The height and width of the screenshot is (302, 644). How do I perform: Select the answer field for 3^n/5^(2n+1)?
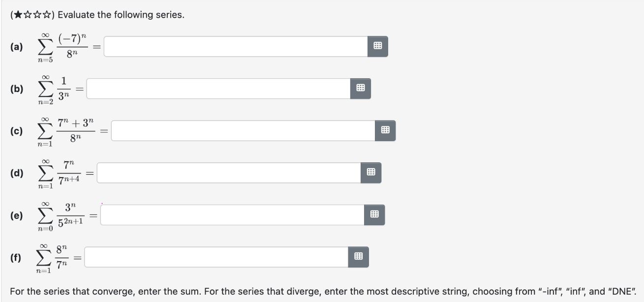[x=231, y=214]
